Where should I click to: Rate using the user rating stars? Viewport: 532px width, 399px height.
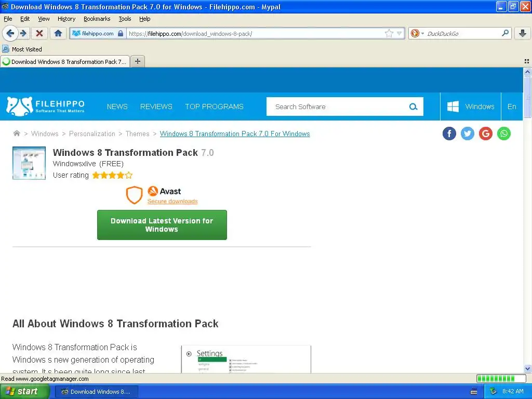coord(112,175)
